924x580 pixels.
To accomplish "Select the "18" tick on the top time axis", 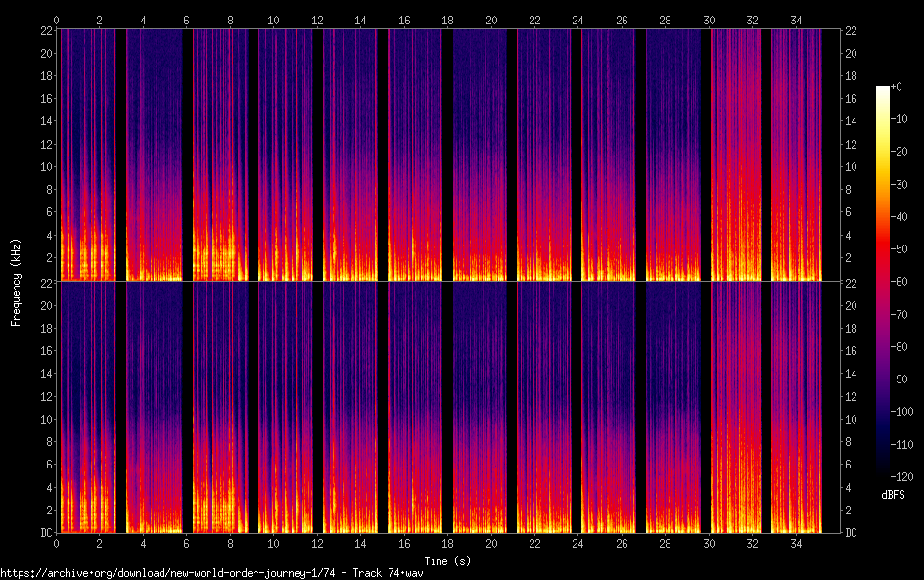I will (x=447, y=20).
